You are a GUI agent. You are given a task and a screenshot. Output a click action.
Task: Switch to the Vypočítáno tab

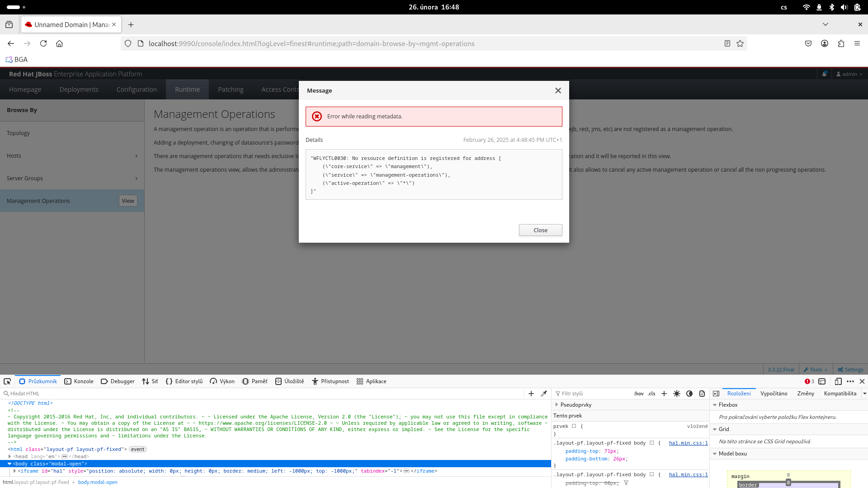[x=774, y=394]
